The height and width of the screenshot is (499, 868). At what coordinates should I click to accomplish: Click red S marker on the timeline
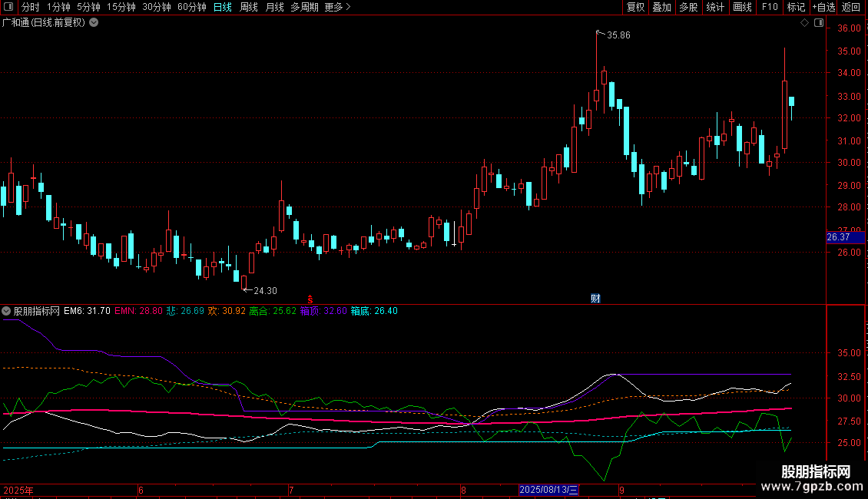click(x=310, y=299)
